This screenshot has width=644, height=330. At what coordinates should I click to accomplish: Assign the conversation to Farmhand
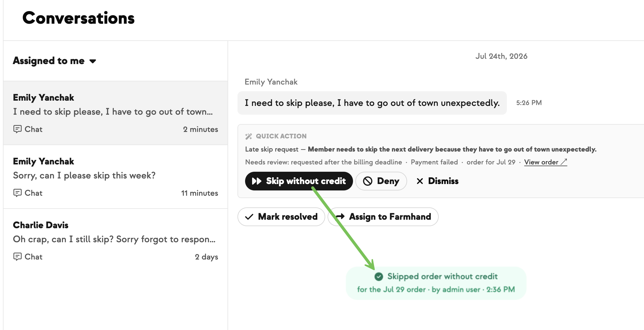(x=383, y=217)
